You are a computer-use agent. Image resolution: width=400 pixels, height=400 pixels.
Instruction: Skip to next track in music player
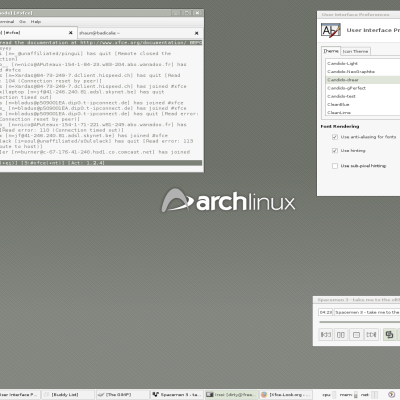[x=371, y=335]
